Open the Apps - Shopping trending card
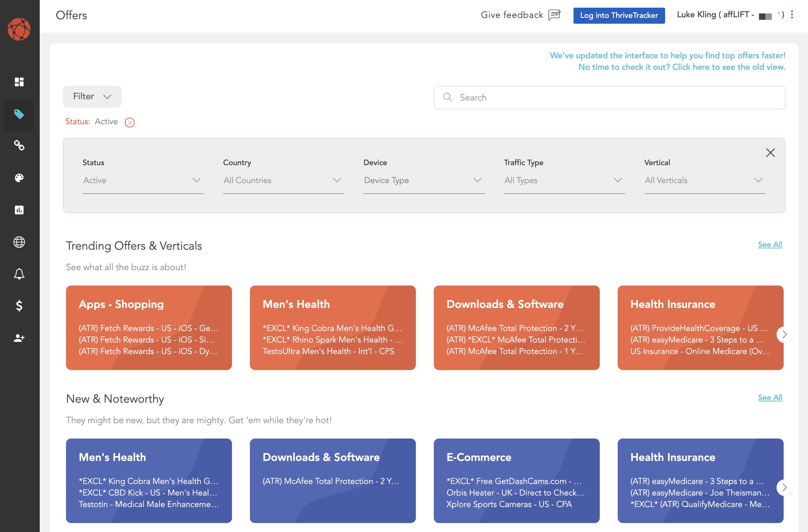This screenshot has width=808, height=532. coord(149,328)
